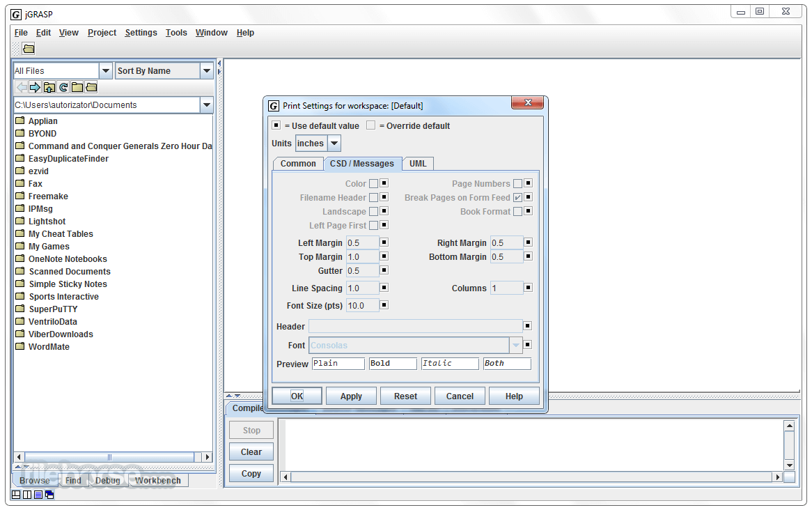The image size is (812, 510).
Task: Toggle the Left Page First checkbox
Action: click(373, 226)
